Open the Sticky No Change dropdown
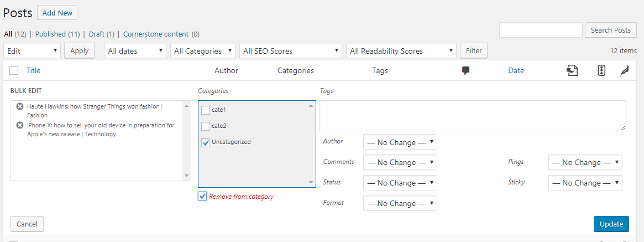The image size is (644, 242). pyautogui.click(x=585, y=183)
